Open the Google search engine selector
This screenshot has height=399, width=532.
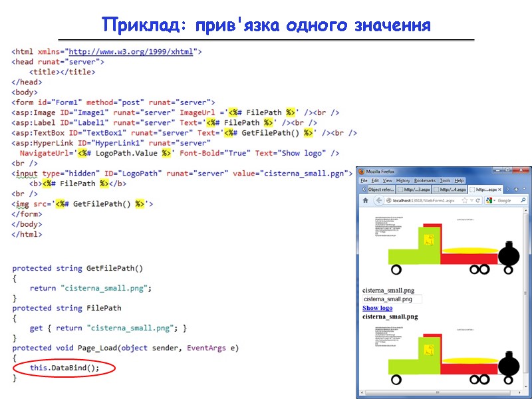coord(489,201)
